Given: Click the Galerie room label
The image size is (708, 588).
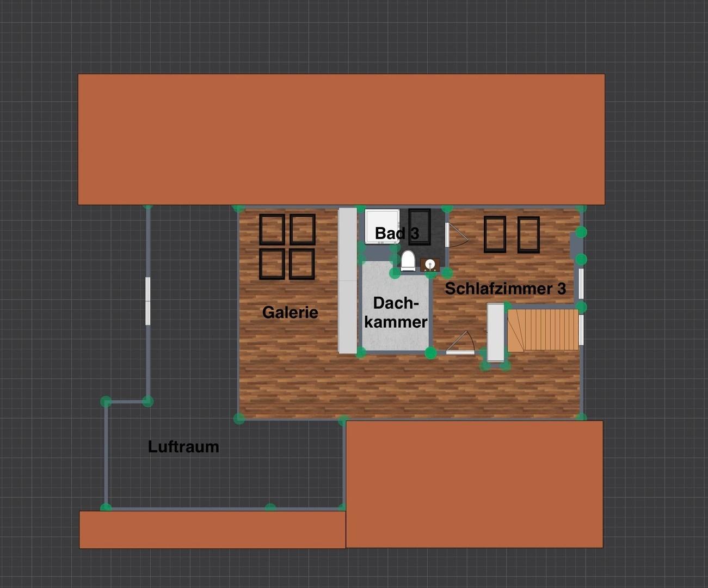Looking at the screenshot, I should (x=290, y=313).
